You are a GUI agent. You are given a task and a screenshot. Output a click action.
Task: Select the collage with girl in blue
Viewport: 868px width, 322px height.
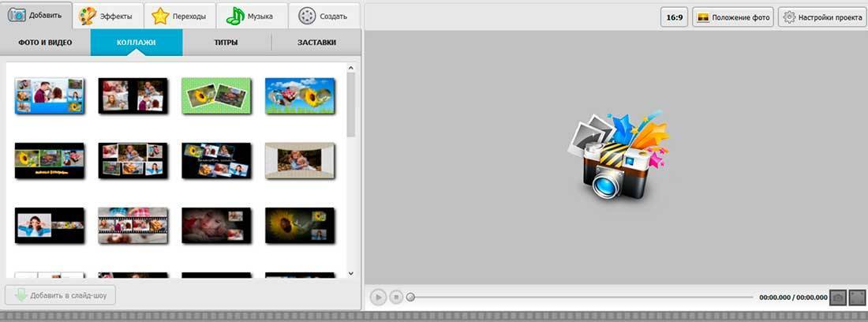[49, 225]
